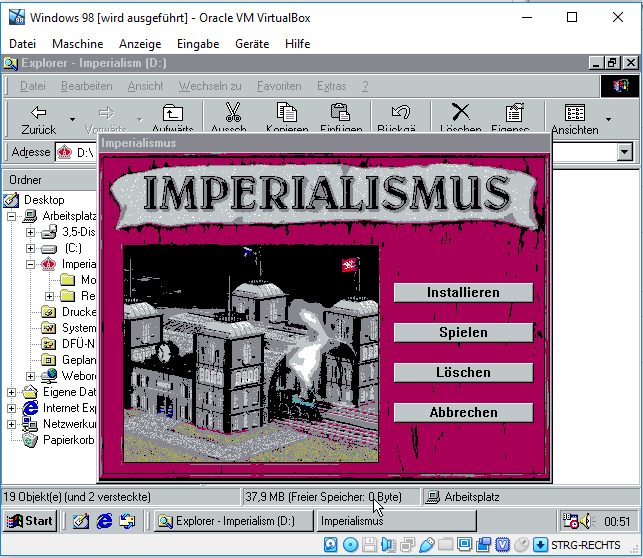Select the Mo folder under Imperialism

[x=88, y=280]
